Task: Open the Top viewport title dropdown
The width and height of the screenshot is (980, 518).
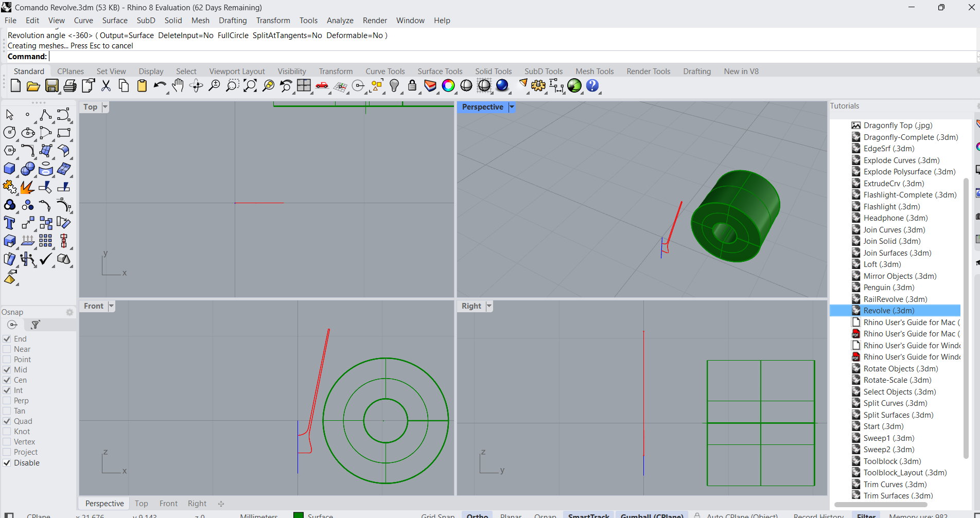Action: (105, 107)
